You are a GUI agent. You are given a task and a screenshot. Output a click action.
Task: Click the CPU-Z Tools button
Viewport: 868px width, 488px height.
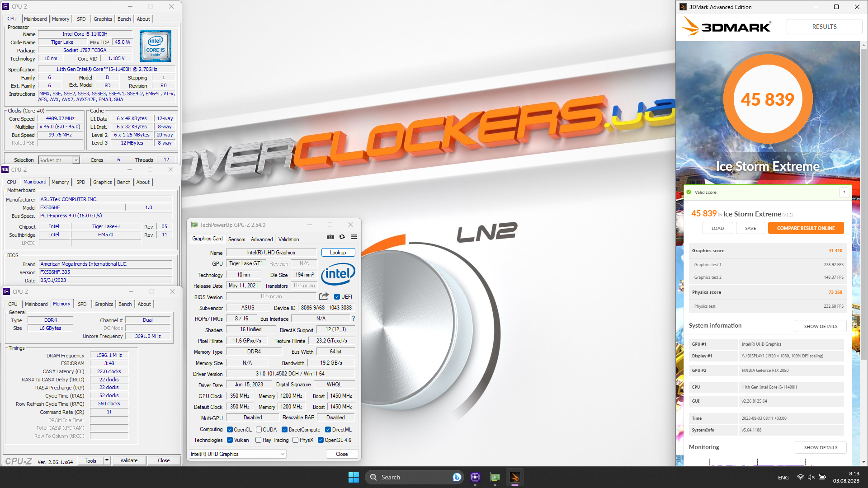tap(90, 460)
